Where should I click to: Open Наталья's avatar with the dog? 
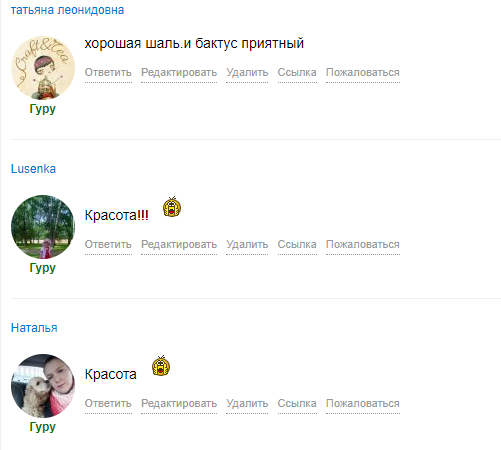(x=43, y=386)
